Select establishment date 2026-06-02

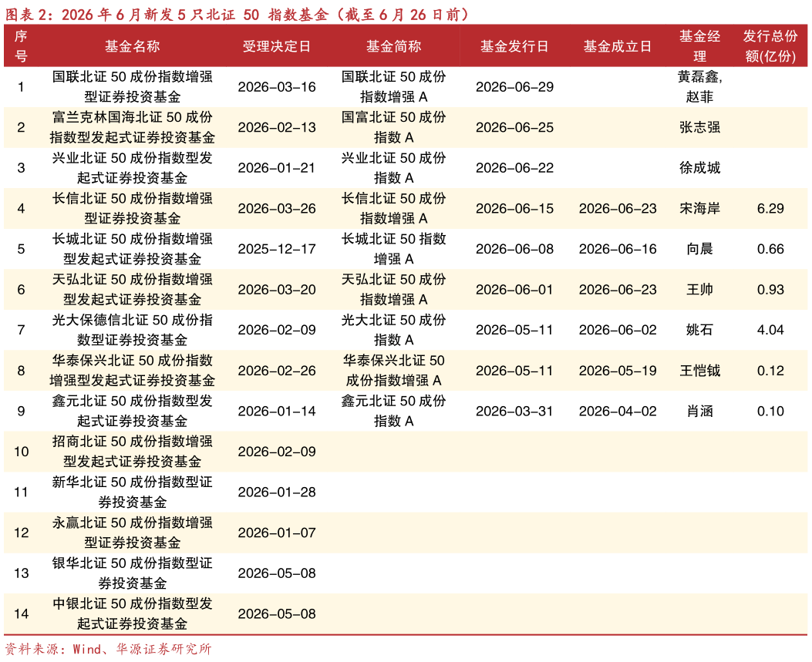(617, 330)
